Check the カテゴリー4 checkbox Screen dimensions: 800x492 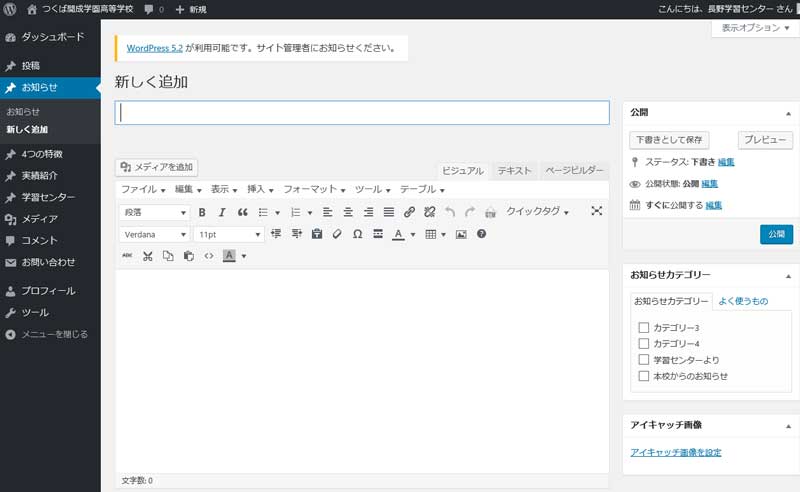tap(644, 343)
